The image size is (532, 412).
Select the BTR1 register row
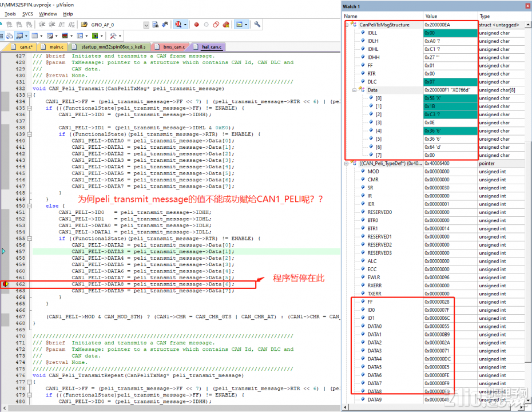click(x=434, y=228)
